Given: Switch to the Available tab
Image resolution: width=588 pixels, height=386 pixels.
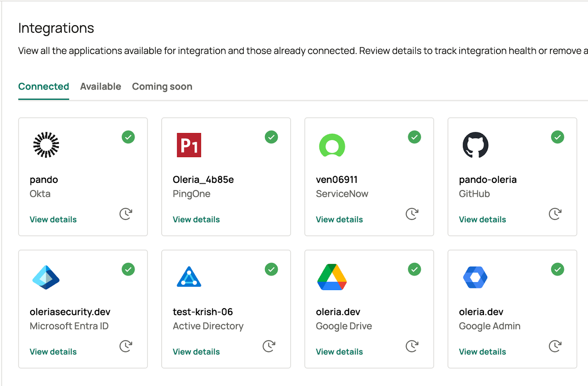Looking at the screenshot, I should click(101, 87).
